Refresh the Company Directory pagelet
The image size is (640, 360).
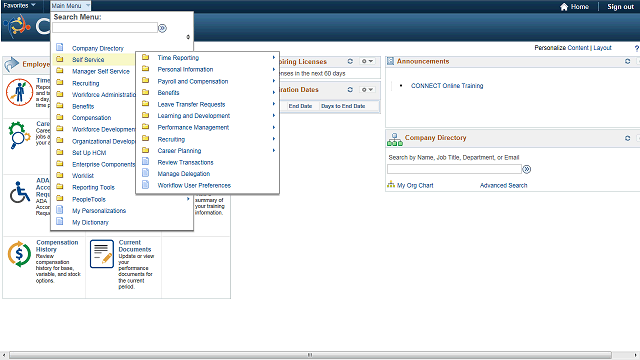tap(627, 138)
